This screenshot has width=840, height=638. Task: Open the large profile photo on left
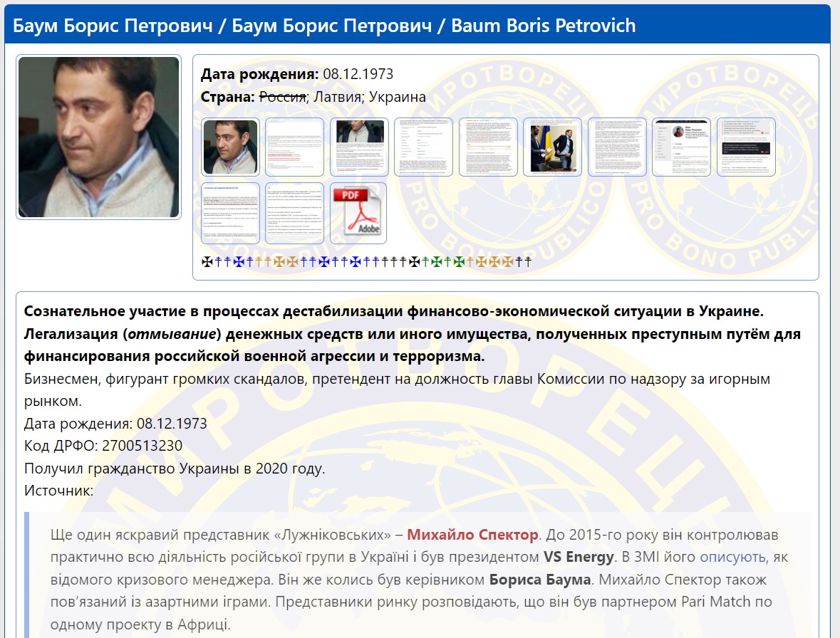click(98, 137)
